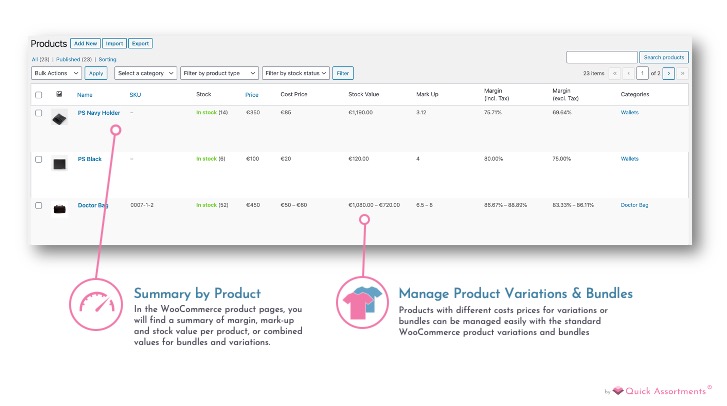Open the Sorting view link

point(107,59)
